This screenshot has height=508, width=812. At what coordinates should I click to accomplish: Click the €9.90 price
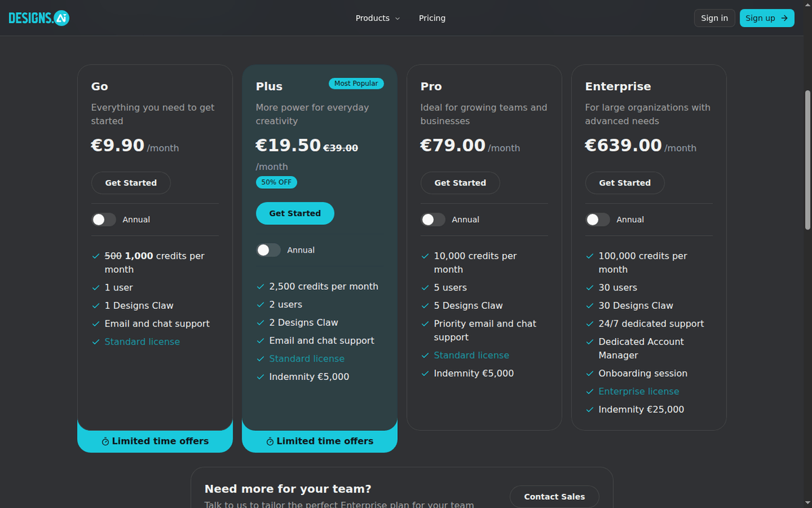click(x=118, y=146)
